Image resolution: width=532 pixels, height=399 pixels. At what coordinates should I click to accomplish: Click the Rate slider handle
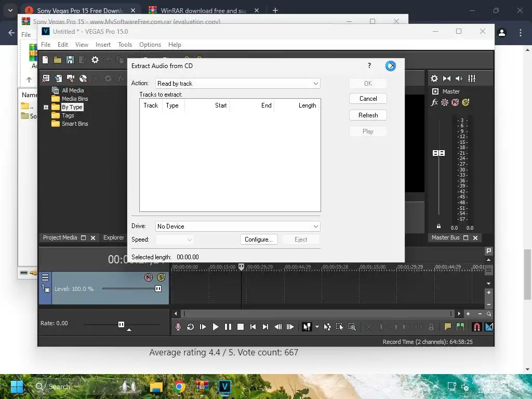point(121,324)
